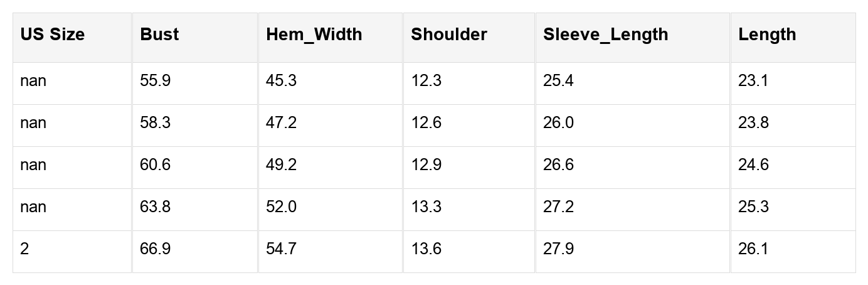Click the Length column header
This screenshot has width=868, height=285.
(767, 35)
